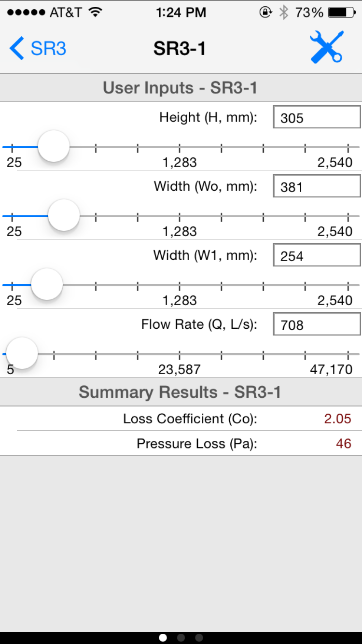Tap the Height slider knob

(54, 146)
